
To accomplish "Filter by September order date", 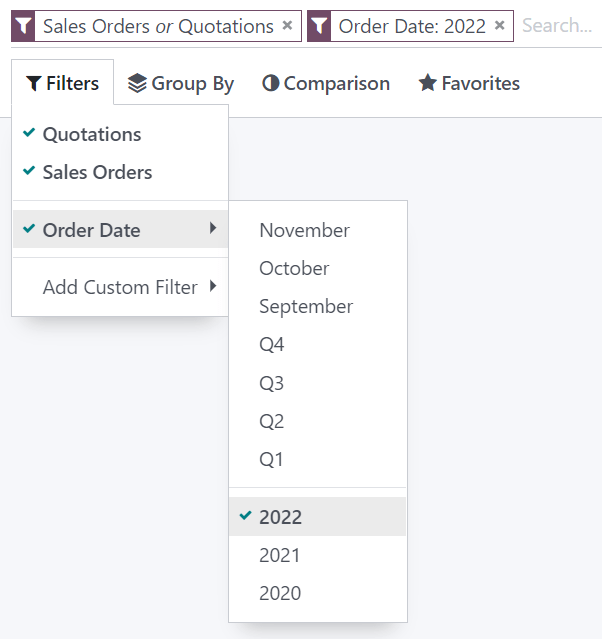I will click(x=306, y=306).
